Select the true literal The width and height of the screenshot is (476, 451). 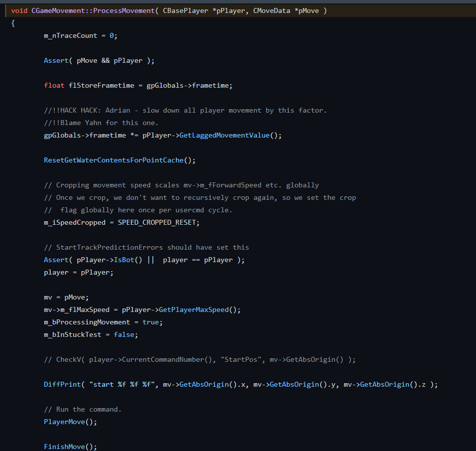150,322
